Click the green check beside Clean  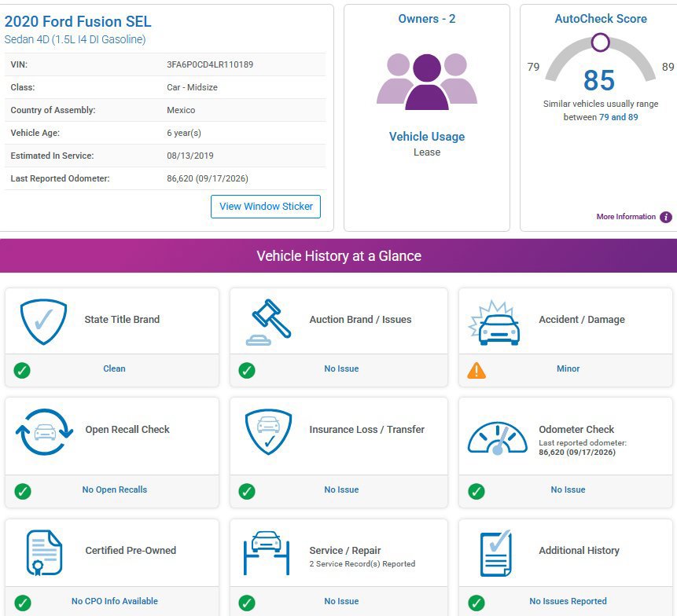pos(22,370)
